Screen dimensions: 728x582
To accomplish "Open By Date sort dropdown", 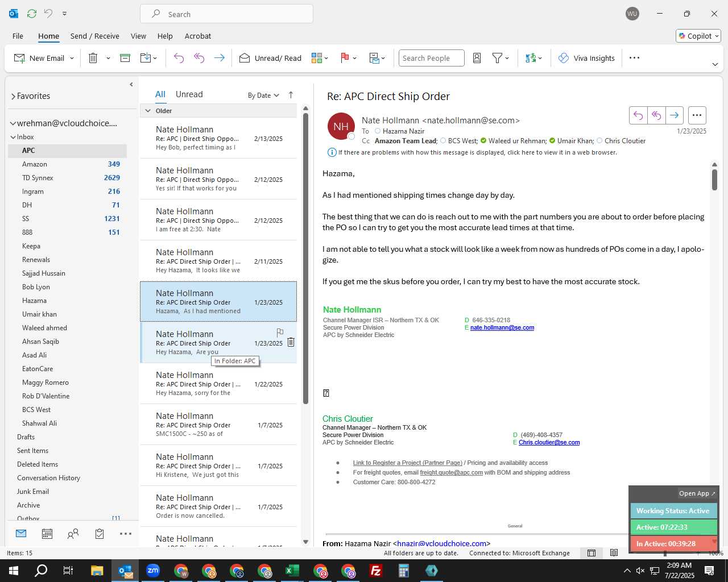I will click(x=263, y=95).
